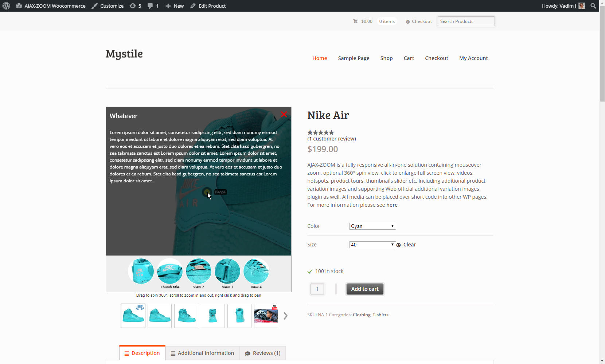Select the circular 'View 3' thumbnail
Viewport: 605px width, 364px height.
point(227,271)
